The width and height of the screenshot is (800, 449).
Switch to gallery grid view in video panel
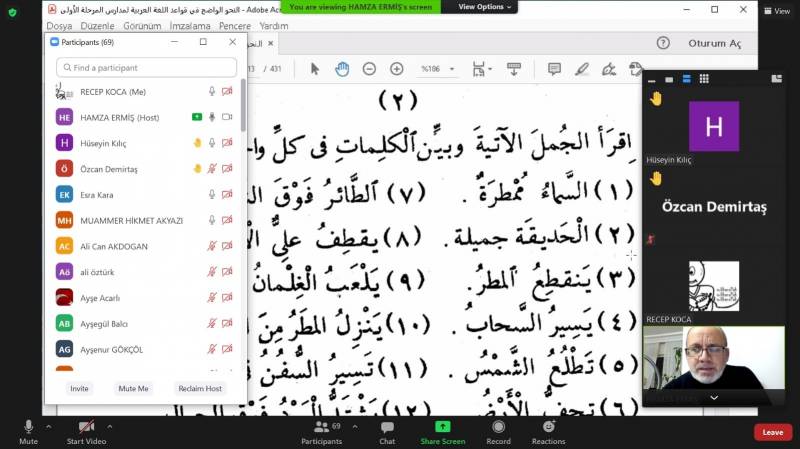[x=704, y=78]
